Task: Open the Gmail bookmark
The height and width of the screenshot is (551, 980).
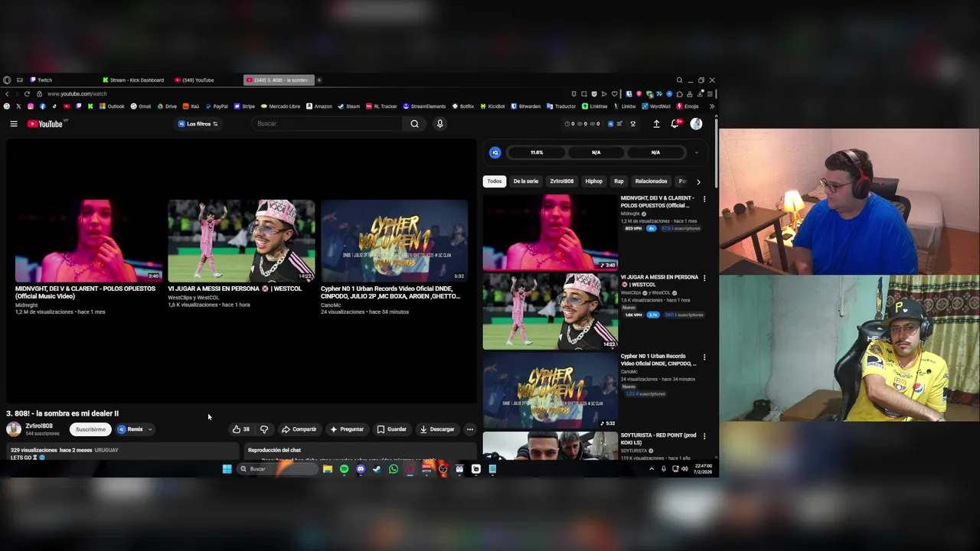Action: point(141,106)
